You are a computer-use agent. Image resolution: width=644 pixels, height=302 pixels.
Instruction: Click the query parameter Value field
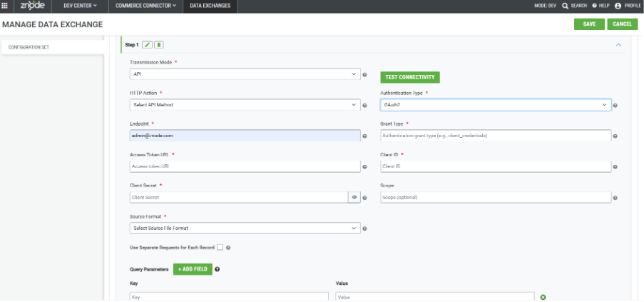pos(435,297)
